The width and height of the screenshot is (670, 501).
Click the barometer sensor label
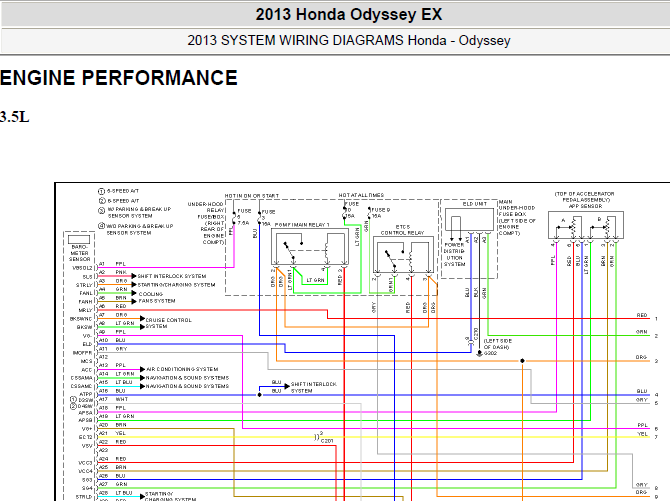(79, 253)
